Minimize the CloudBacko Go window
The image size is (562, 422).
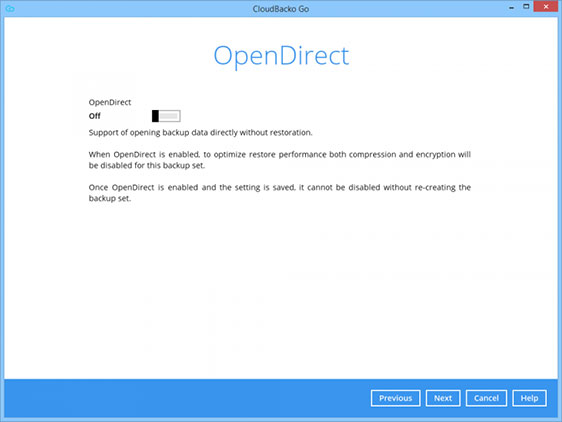(511, 8)
